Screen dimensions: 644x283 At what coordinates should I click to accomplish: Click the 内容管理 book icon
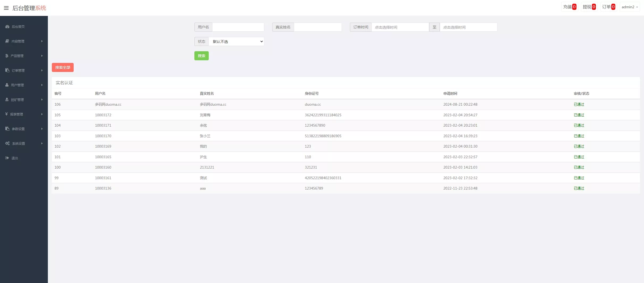tap(7, 41)
